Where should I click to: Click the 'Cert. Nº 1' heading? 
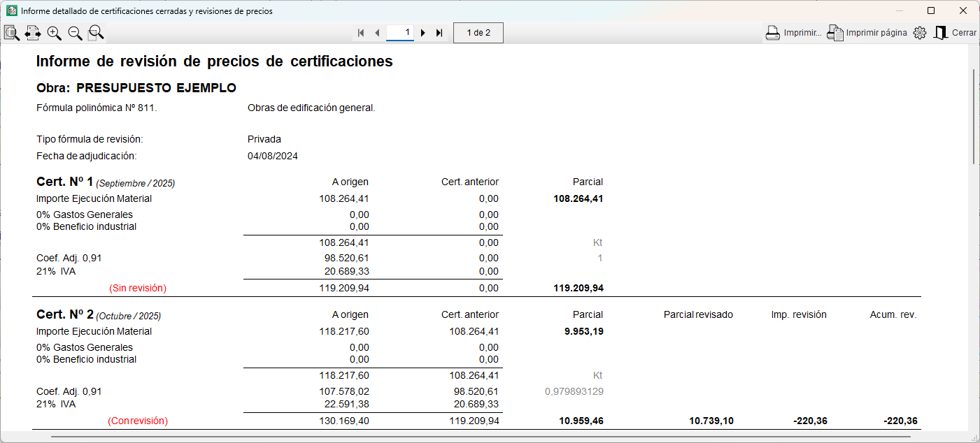[64, 182]
